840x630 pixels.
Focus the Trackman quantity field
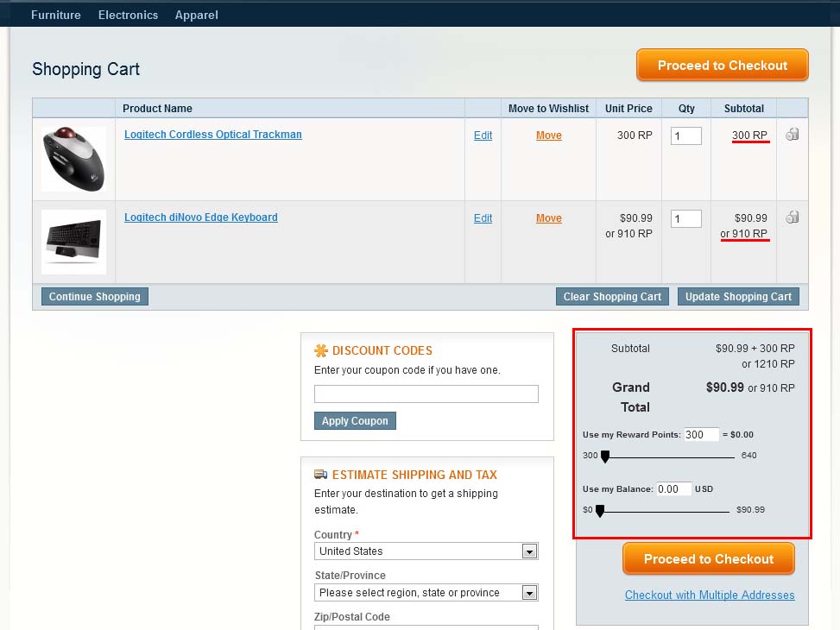[x=685, y=135]
